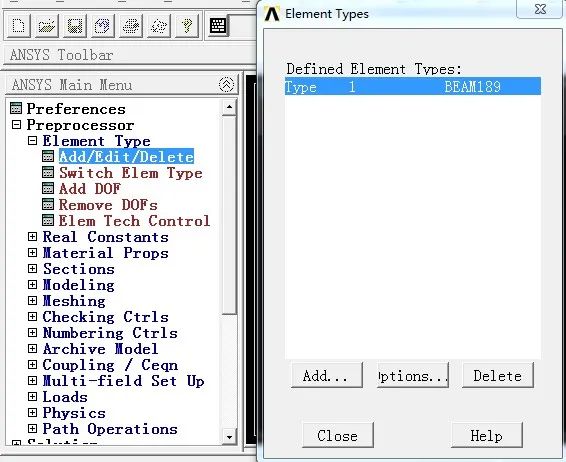Click the Real Constants label
566x462 pixels.
point(105,237)
